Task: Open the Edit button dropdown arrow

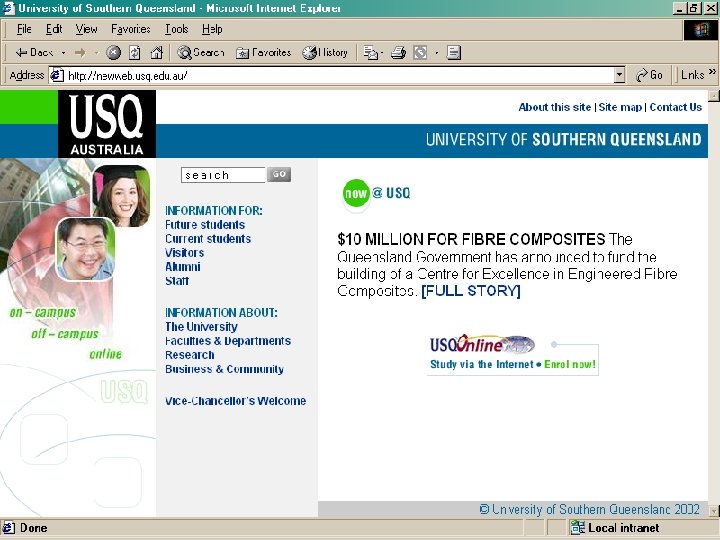Action: click(437, 53)
